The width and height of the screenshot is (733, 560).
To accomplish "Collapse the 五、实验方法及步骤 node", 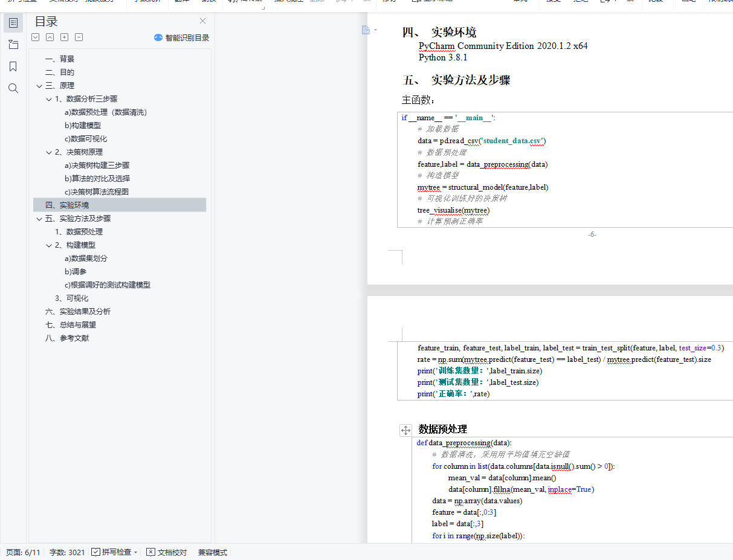I will 39,219.
